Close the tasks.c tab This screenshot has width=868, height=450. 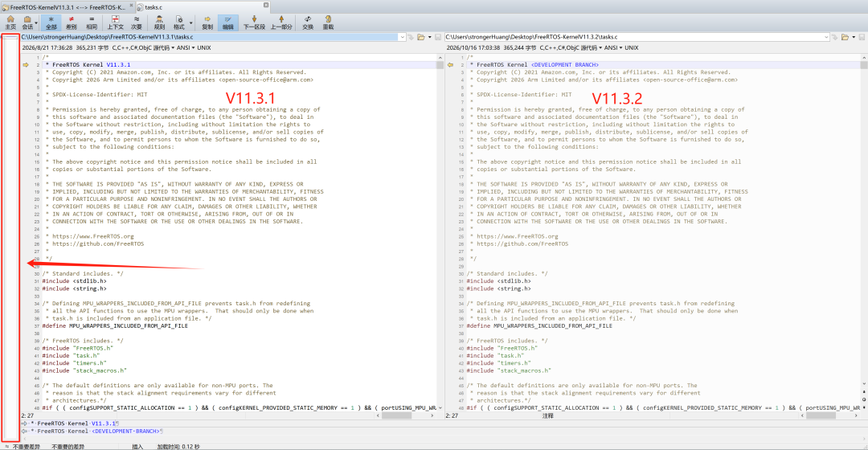(266, 6)
